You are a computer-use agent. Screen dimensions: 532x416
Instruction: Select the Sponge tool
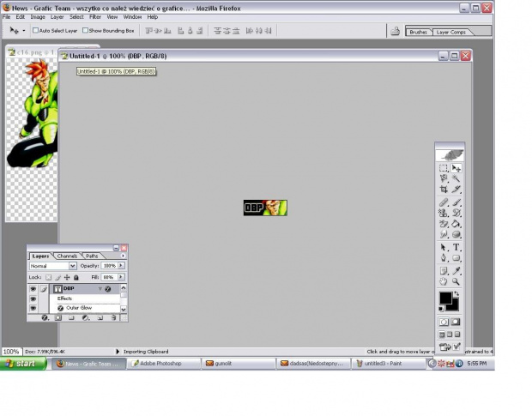tap(456, 234)
